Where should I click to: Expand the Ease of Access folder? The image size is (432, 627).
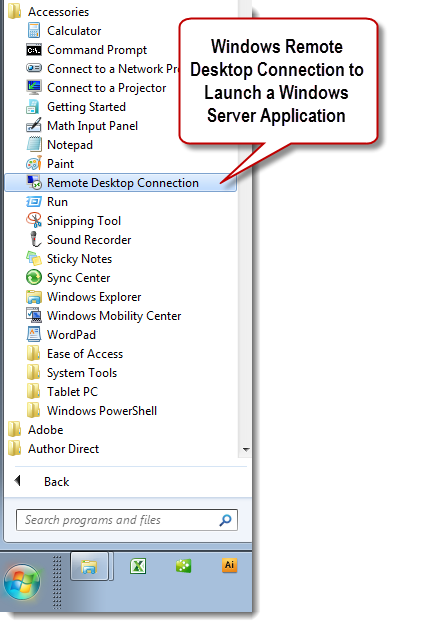(x=34, y=353)
